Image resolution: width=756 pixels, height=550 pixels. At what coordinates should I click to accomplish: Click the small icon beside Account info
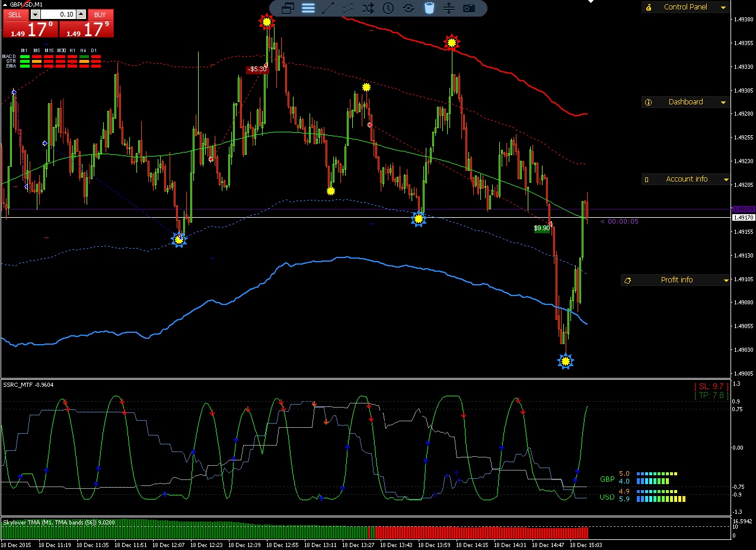tap(647, 179)
